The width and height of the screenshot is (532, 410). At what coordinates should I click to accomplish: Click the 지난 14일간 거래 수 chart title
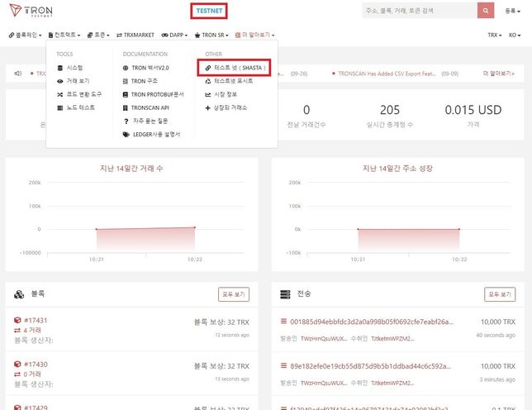pos(131,168)
